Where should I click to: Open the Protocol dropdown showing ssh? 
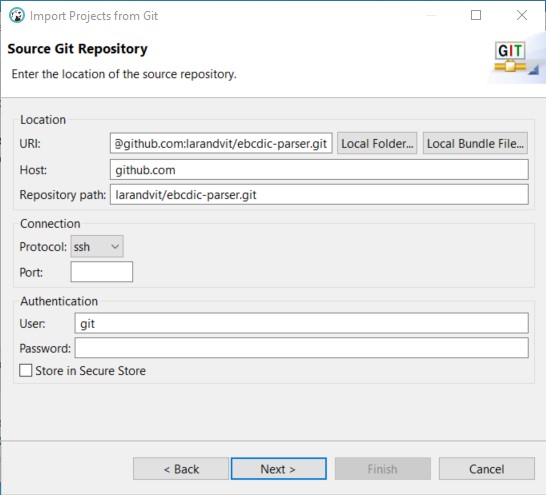(97, 246)
